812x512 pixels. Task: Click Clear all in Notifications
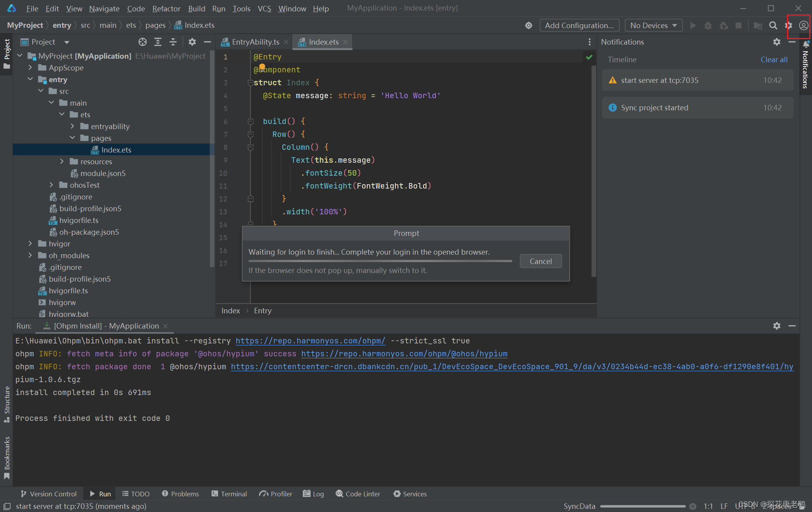point(773,59)
